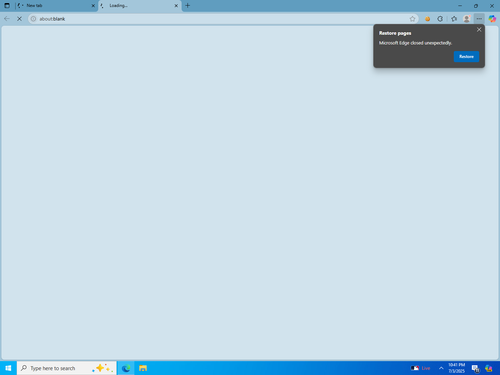Click the Type here to search box
Image resolution: width=500 pixels, height=375 pixels.
67,368
